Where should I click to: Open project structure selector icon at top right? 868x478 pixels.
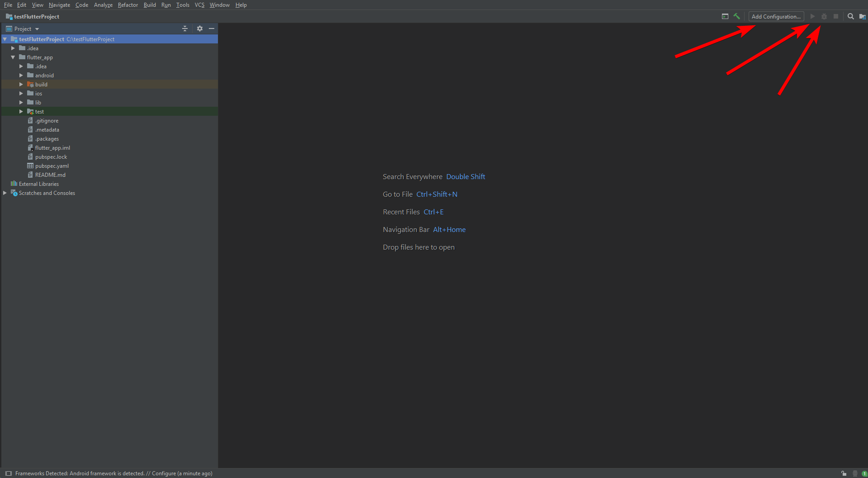tap(863, 16)
